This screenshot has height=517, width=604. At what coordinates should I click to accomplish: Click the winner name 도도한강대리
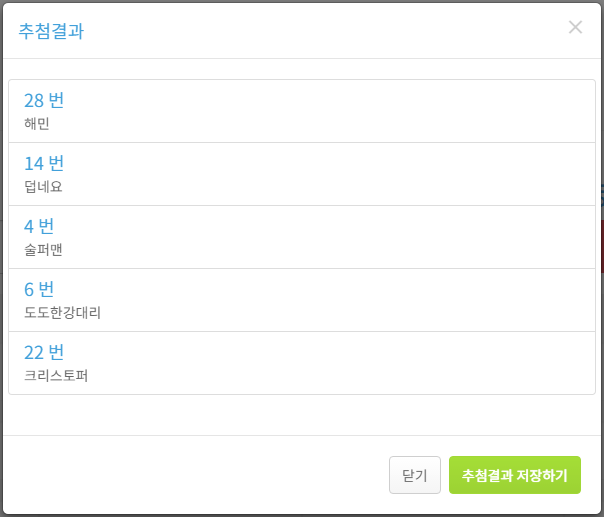[62, 312]
